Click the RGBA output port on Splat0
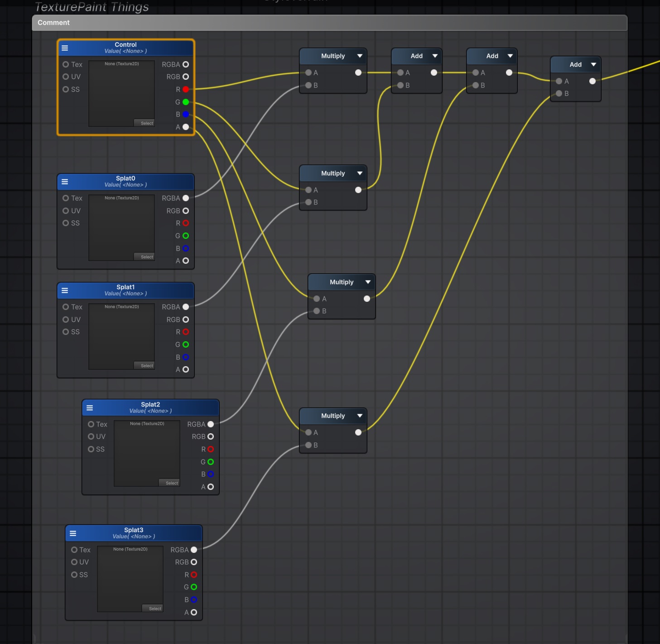Screen dimensions: 660x644 186,198
